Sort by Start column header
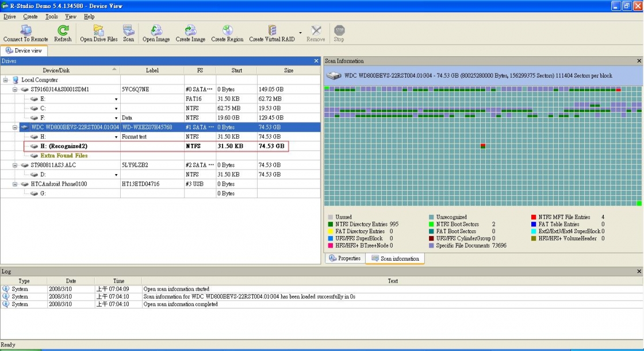The height and width of the screenshot is (351, 644). click(236, 70)
